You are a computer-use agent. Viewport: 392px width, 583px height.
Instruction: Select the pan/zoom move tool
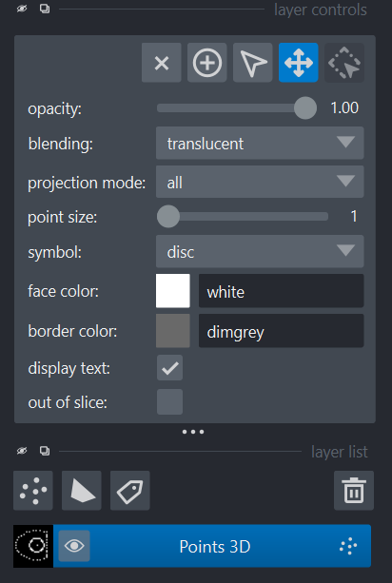click(299, 63)
